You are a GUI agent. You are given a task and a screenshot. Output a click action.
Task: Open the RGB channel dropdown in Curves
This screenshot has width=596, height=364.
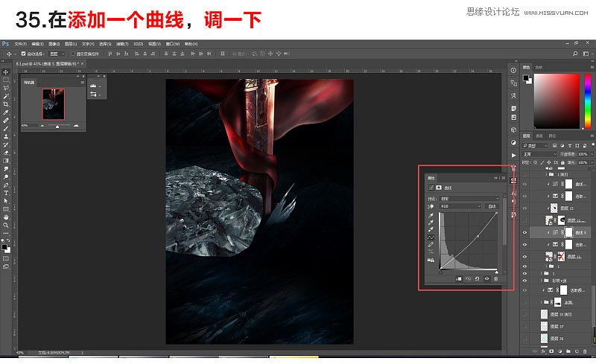click(x=460, y=206)
